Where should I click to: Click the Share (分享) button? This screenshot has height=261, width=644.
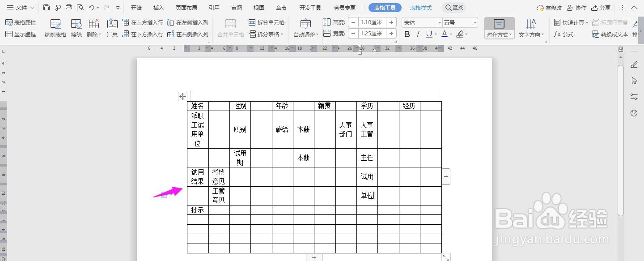click(601, 8)
